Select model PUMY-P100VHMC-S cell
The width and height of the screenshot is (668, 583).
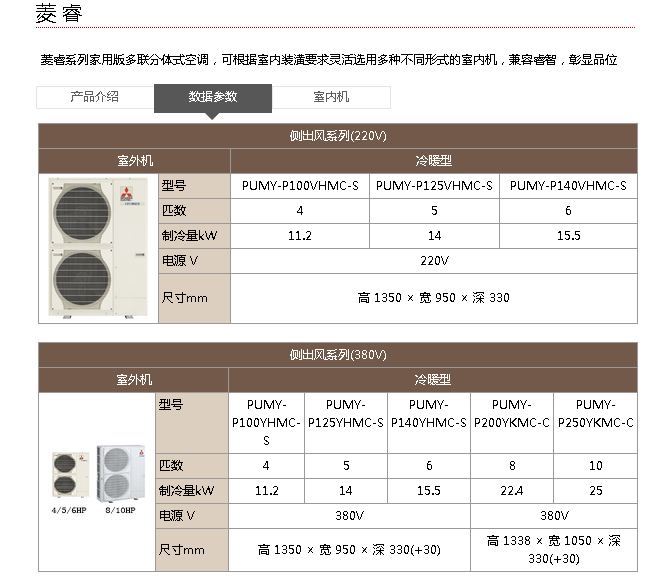point(300,186)
